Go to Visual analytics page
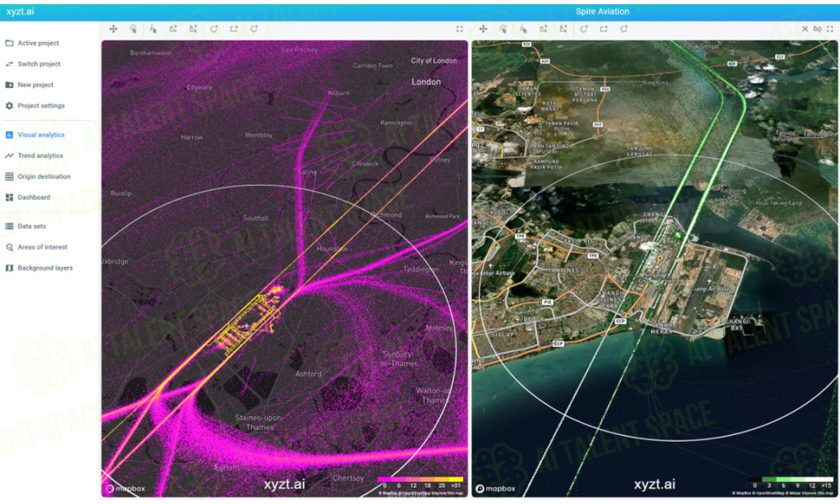Viewport: 840px width, 504px height. tap(34, 134)
